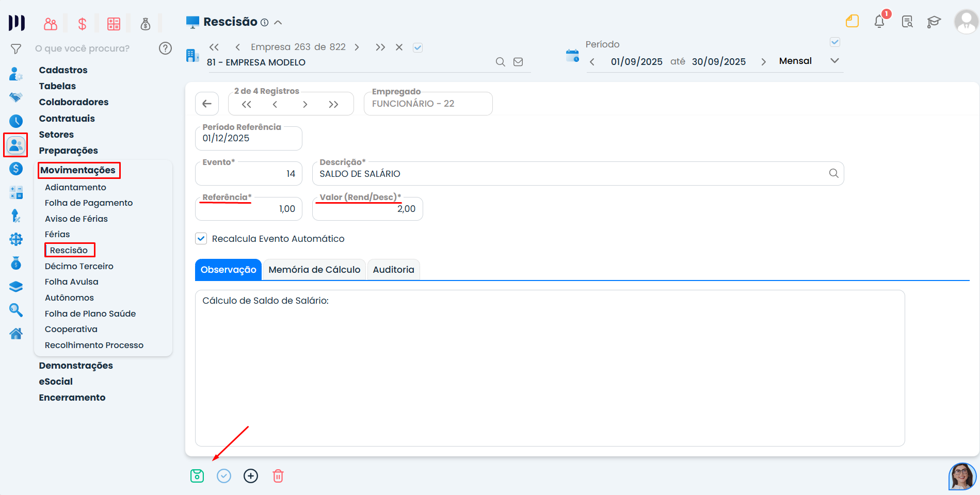Image resolution: width=980 pixels, height=495 pixels.
Task: Collapse the Rescisão header with the chevron
Action: click(x=278, y=22)
